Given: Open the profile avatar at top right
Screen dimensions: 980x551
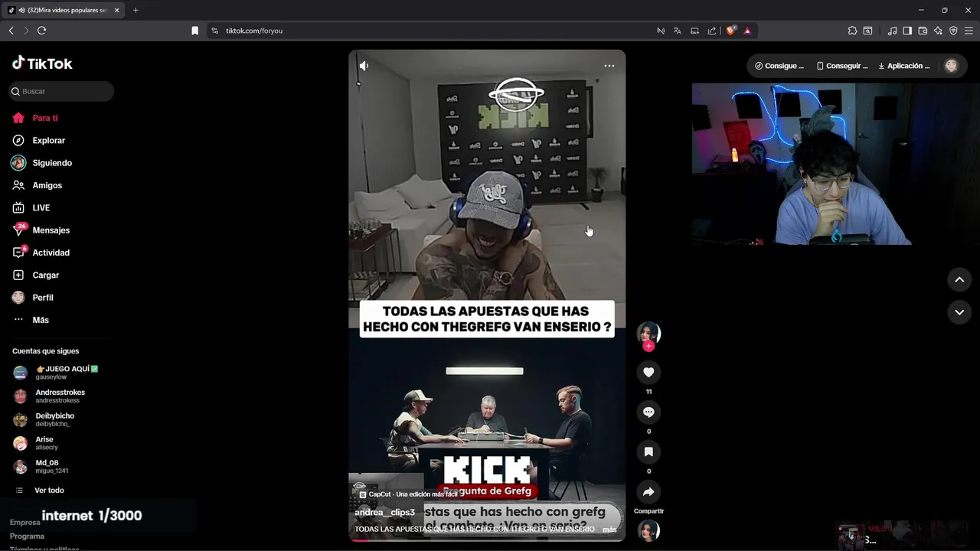Looking at the screenshot, I should coord(951,66).
